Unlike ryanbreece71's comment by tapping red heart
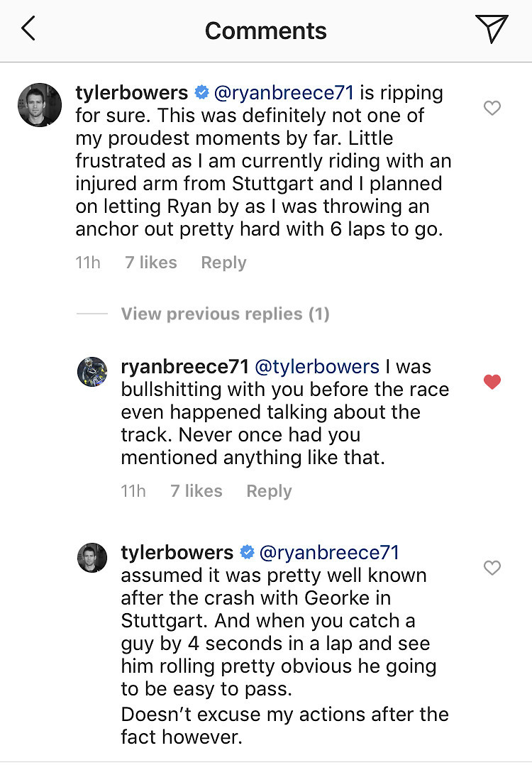Screen dimensions: 532x765 492,381
